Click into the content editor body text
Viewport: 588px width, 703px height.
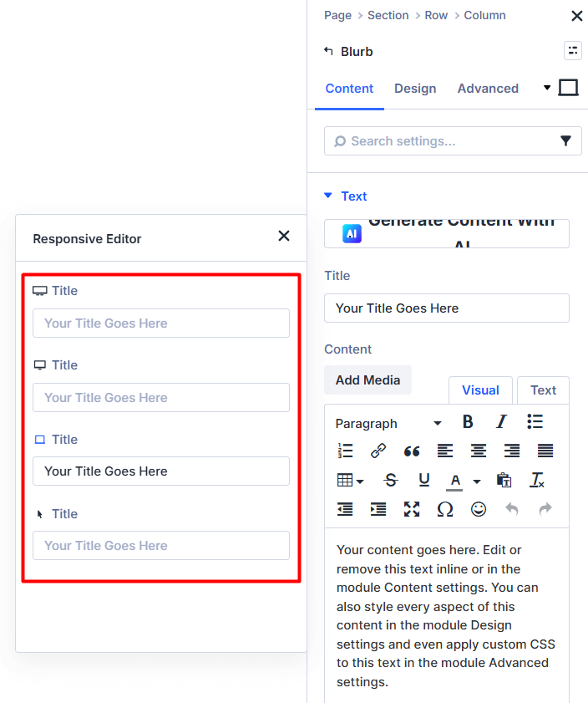(x=447, y=615)
